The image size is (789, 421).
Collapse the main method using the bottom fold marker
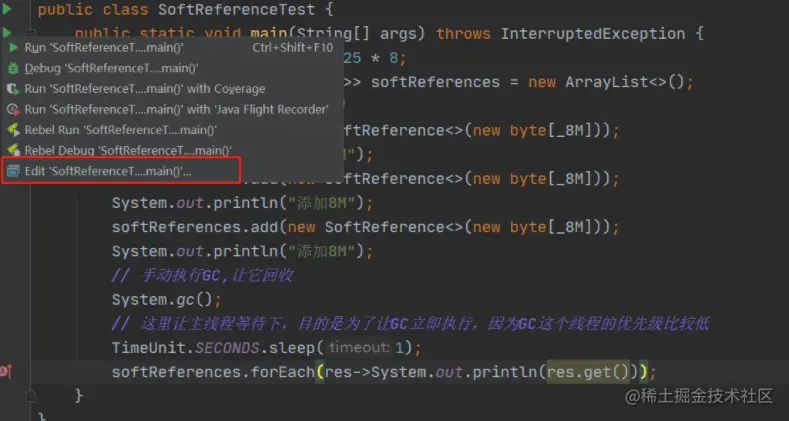[x=31, y=395]
